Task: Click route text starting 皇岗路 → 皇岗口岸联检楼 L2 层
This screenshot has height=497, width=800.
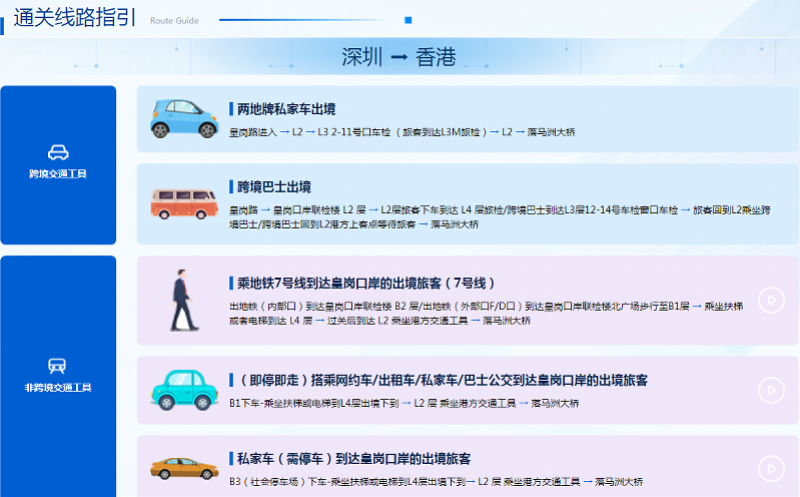Action: click(x=500, y=217)
